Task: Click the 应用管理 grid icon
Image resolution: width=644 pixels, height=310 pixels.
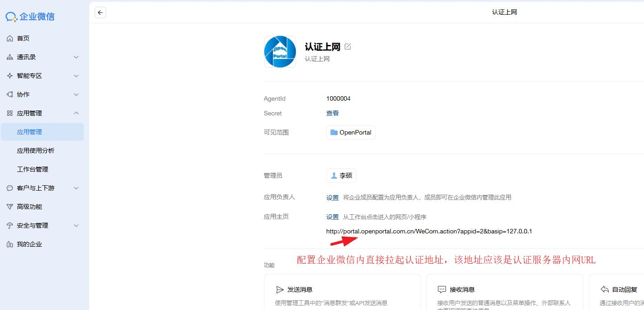Action: pyautogui.click(x=10, y=113)
